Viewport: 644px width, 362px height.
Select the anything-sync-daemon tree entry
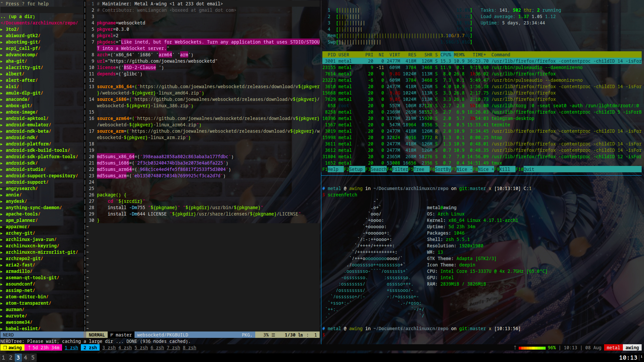(x=34, y=208)
